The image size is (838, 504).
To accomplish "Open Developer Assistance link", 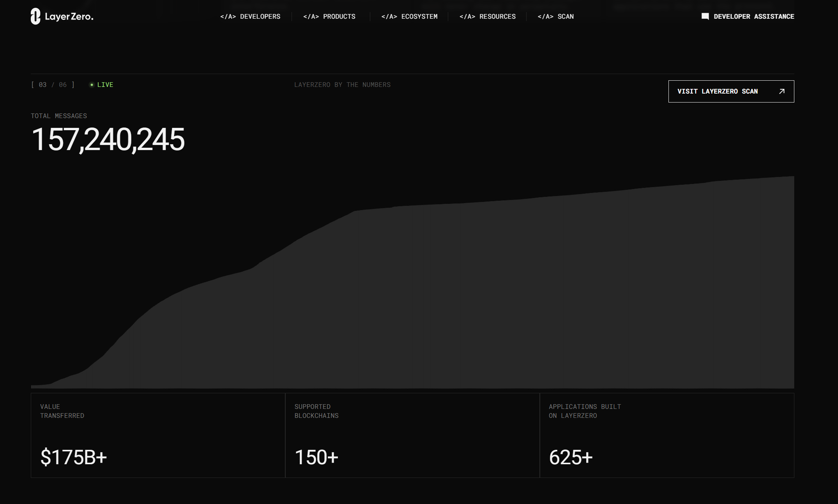I will (x=753, y=16).
